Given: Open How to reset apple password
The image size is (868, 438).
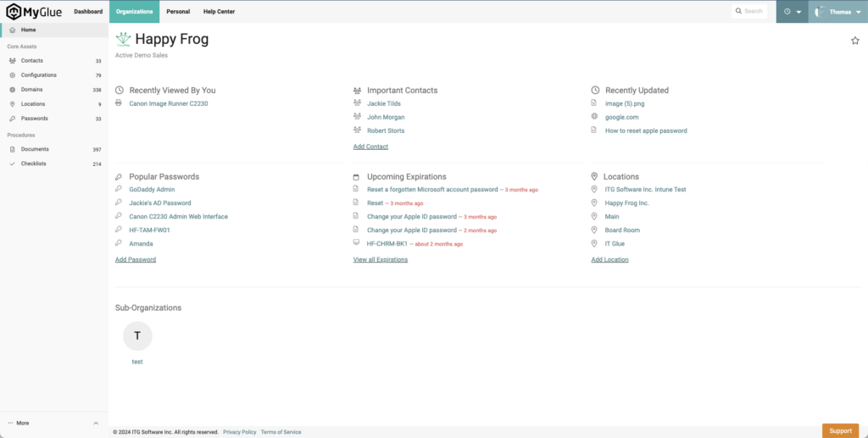Looking at the screenshot, I should point(646,131).
